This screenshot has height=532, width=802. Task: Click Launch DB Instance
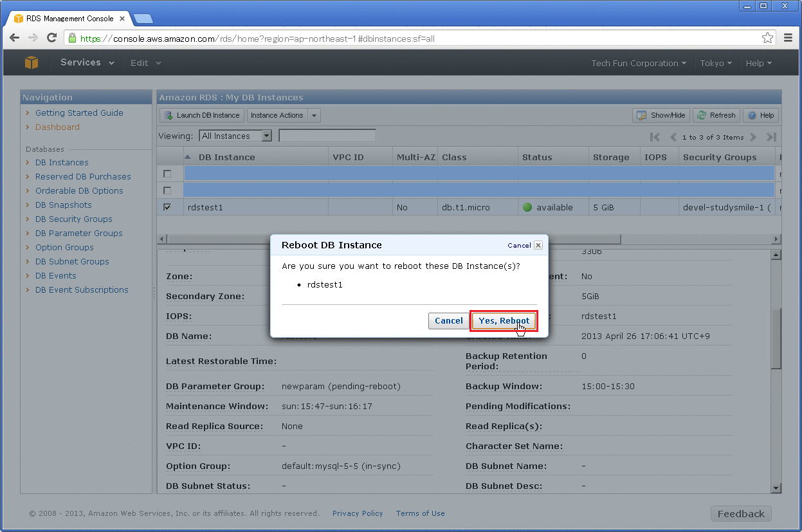pyautogui.click(x=202, y=115)
